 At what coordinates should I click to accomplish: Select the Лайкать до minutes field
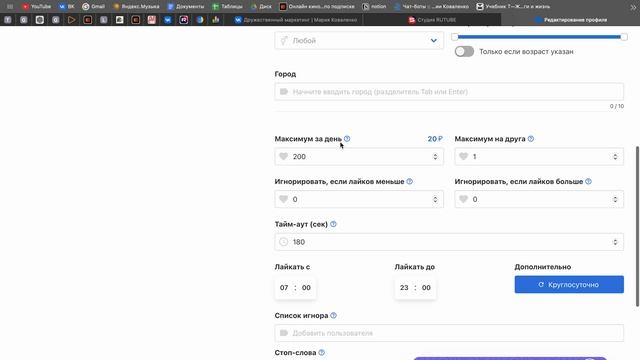(426, 288)
